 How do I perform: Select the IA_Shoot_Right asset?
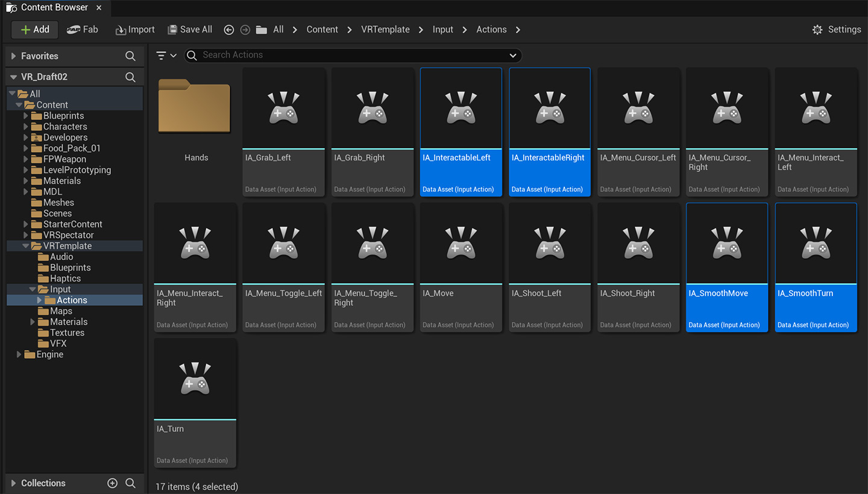(638, 267)
